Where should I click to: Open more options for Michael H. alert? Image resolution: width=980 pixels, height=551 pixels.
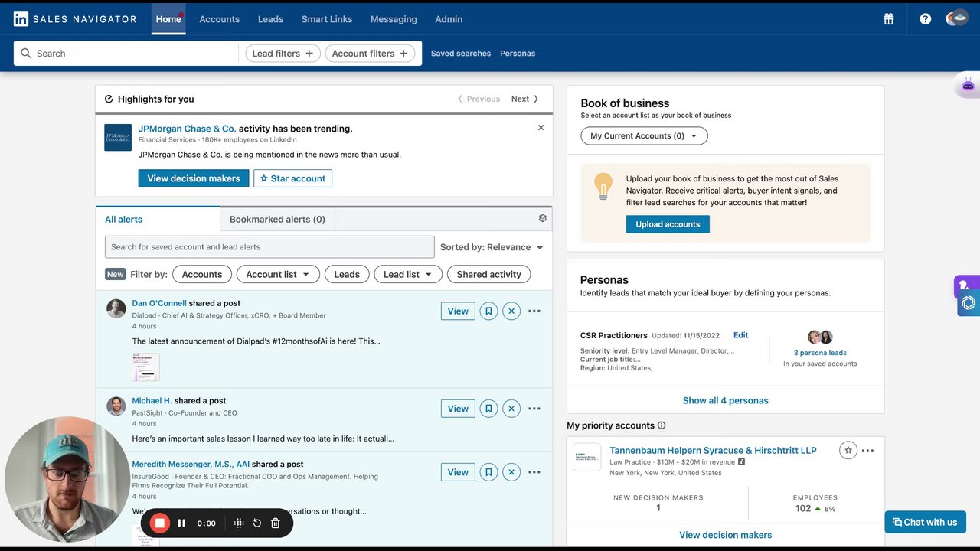point(534,409)
